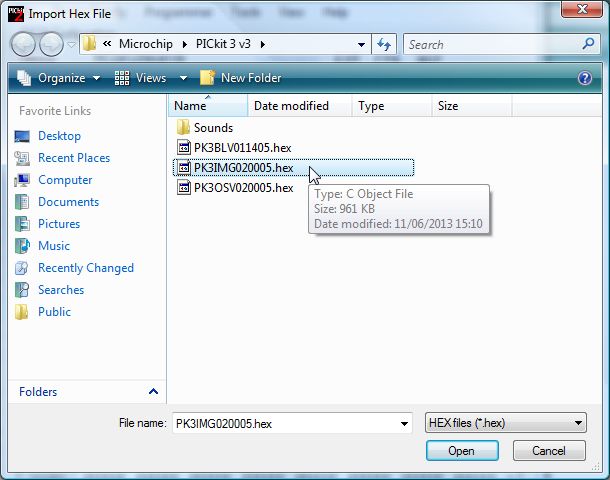Open the Sounds folder

click(212, 128)
